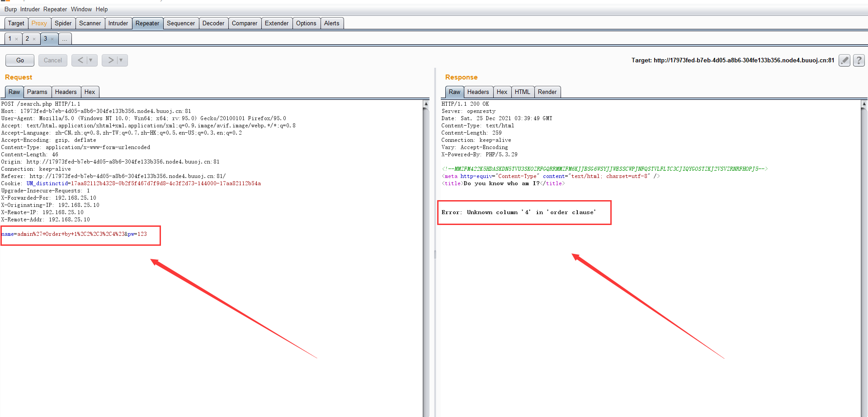Click the X-Forwarded-For header line

(x=49, y=198)
